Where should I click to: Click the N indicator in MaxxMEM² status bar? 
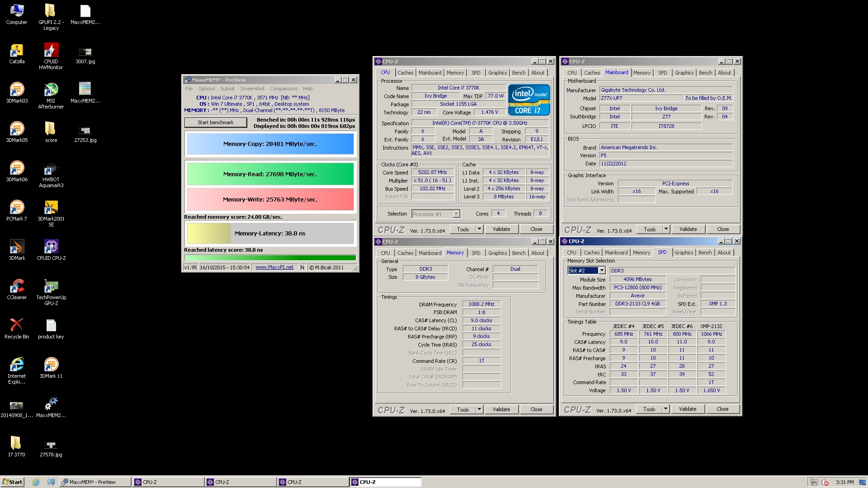coord(302,267)
